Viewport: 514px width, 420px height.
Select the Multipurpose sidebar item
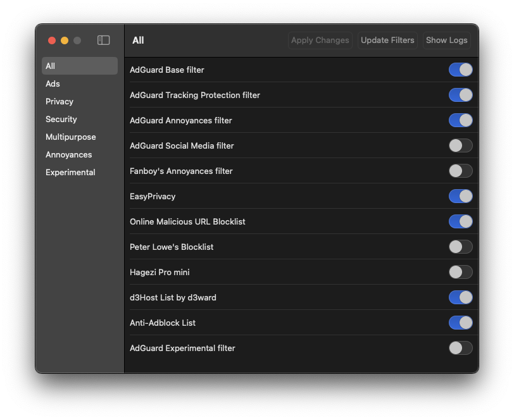tap(80, 137)
